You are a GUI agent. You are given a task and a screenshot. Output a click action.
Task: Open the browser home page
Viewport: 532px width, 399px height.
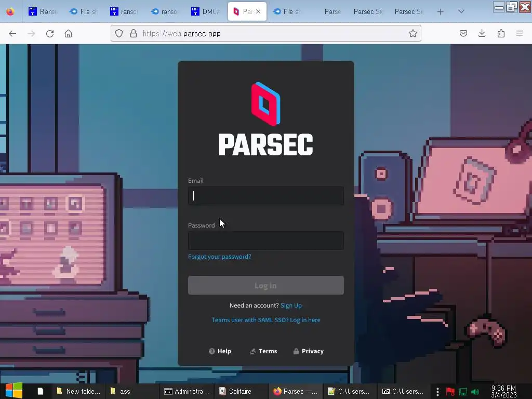click(68, 34)
